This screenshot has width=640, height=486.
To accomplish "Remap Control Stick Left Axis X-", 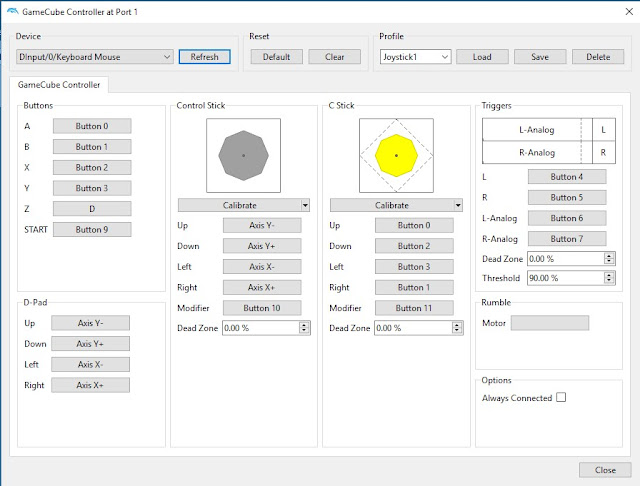I will click(x=262, y=266).
